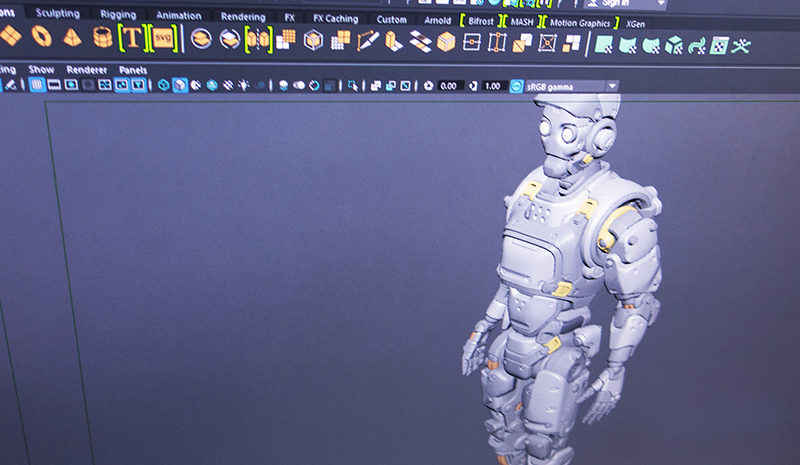This screenshot has height=465, width=800.
Task: Open the sRGB gamma view transform dropdown
Action: [x=613, y=87]
